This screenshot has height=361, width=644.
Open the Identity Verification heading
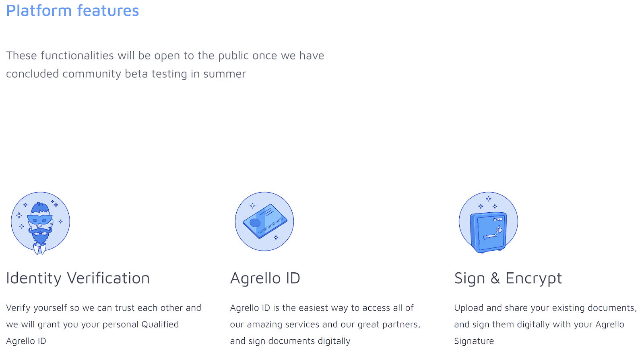click(x=78, y=278)
